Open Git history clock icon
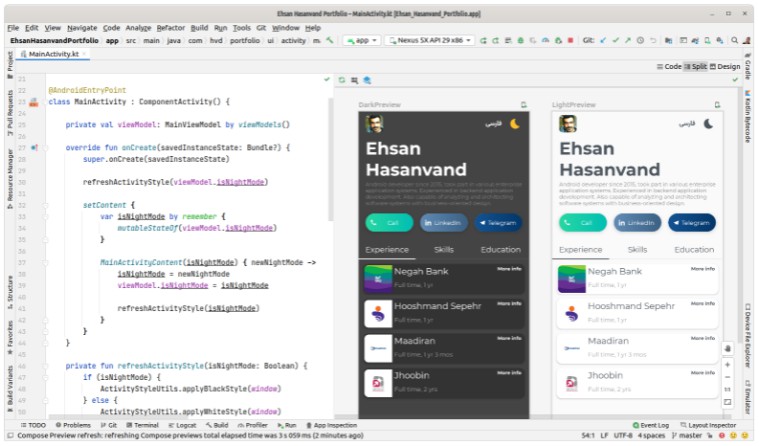759x446 pixels. 640,41
